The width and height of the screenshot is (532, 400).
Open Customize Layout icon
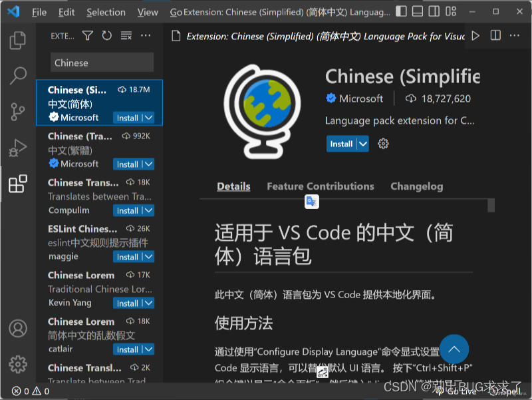click(x=451, y=11)
